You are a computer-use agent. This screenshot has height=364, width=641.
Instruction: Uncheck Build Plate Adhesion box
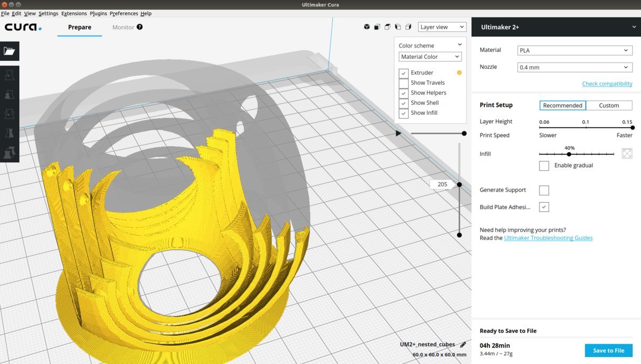click(x=544, y=207)
